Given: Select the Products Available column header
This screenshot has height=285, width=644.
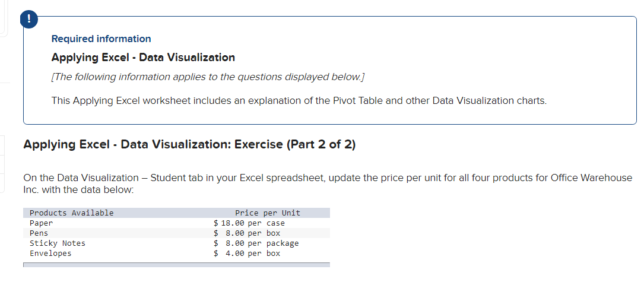Looking at the screenshot, I should [71, 213].
